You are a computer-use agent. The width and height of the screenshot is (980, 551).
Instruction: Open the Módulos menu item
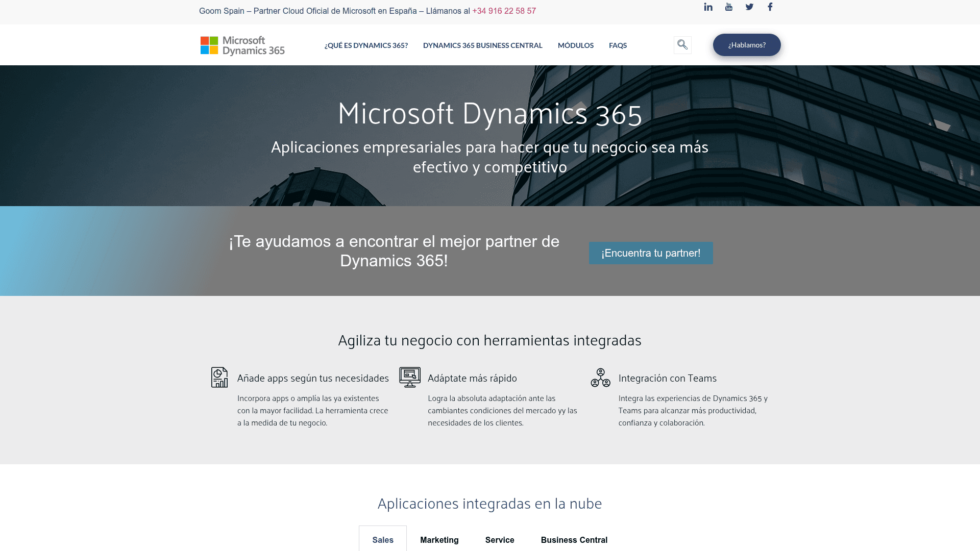tap(576, 45)
